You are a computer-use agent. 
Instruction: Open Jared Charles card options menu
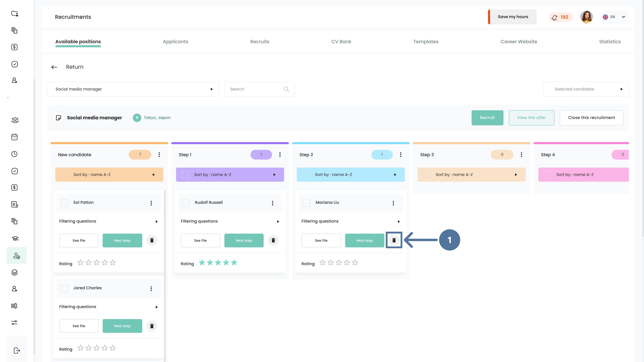[x=151, y=288]
